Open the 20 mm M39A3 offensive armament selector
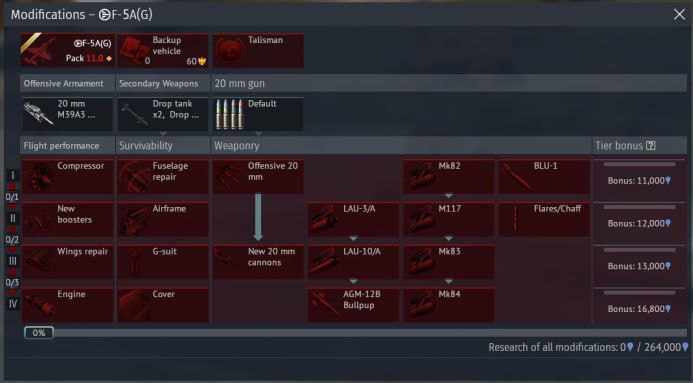 (67, 114)
